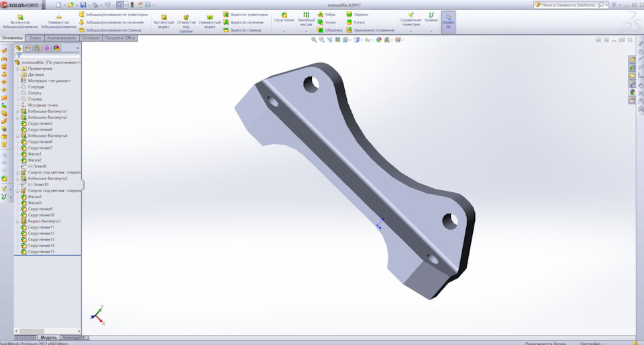
Task: Switch to the DimXpert tab
Action: point(91,38)
